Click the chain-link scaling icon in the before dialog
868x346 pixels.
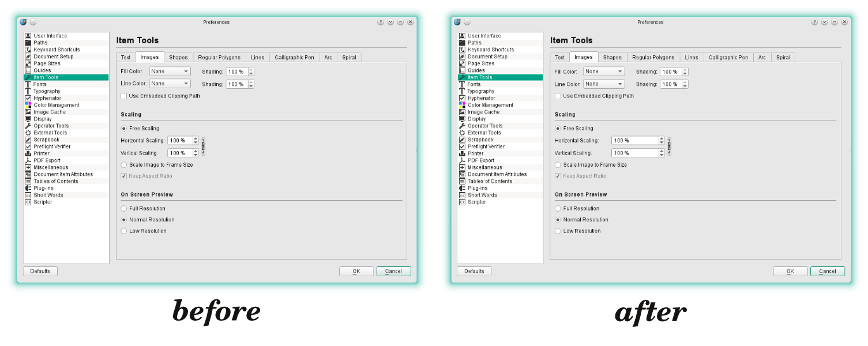coord(203,146)
